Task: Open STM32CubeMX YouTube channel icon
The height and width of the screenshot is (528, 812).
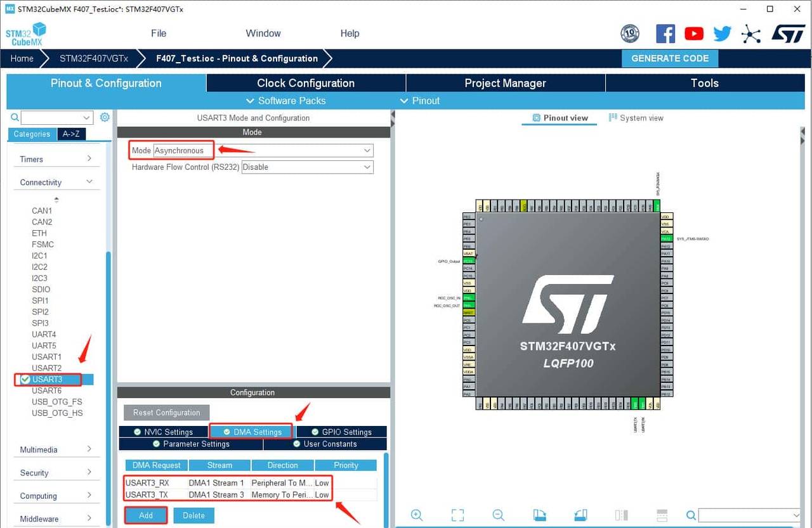Action: pos(693,34)
